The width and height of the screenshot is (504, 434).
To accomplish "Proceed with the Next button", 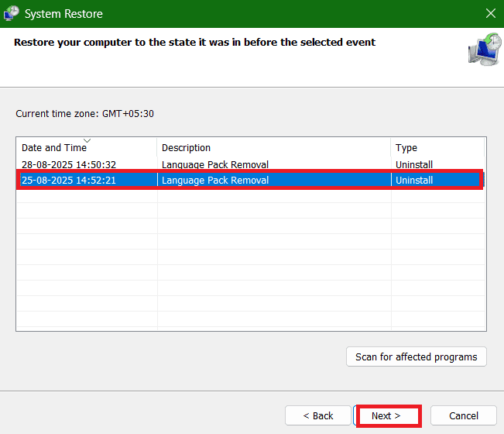I will (386, 415).
